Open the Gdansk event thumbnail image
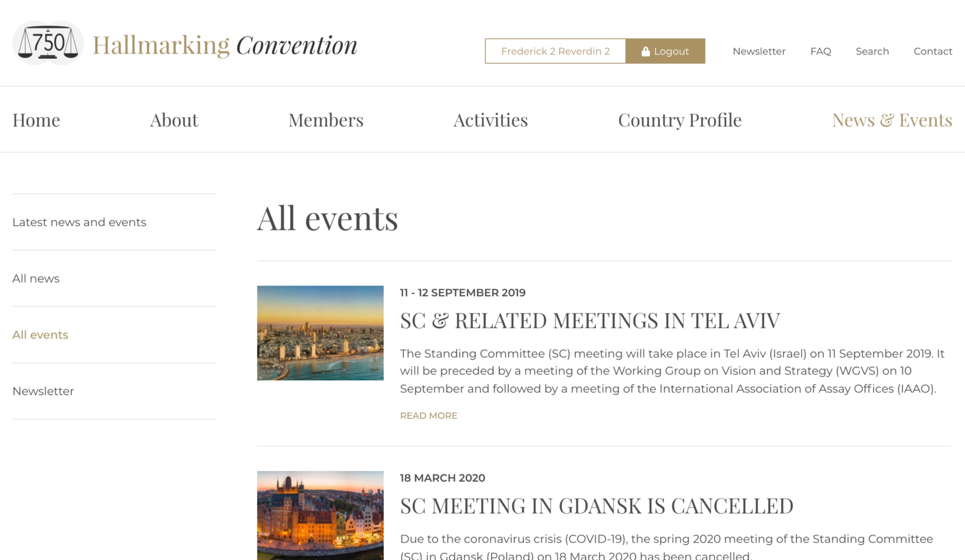 (320, 515)
